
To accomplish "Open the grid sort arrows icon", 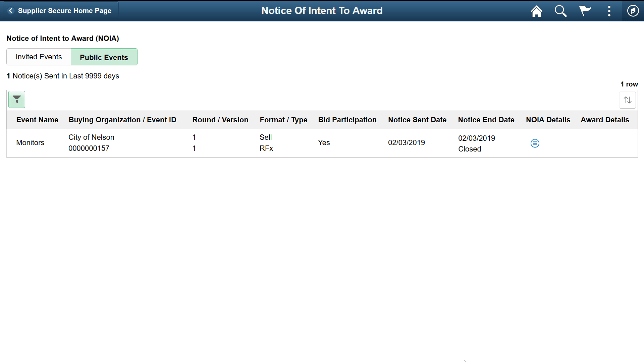I will pyautogui.click(x=628, y=100).
